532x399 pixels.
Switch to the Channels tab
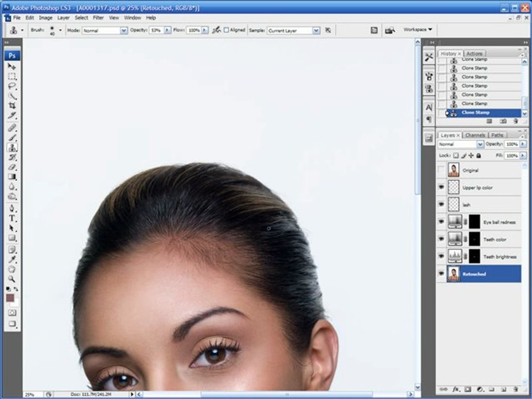pos(475,135)
